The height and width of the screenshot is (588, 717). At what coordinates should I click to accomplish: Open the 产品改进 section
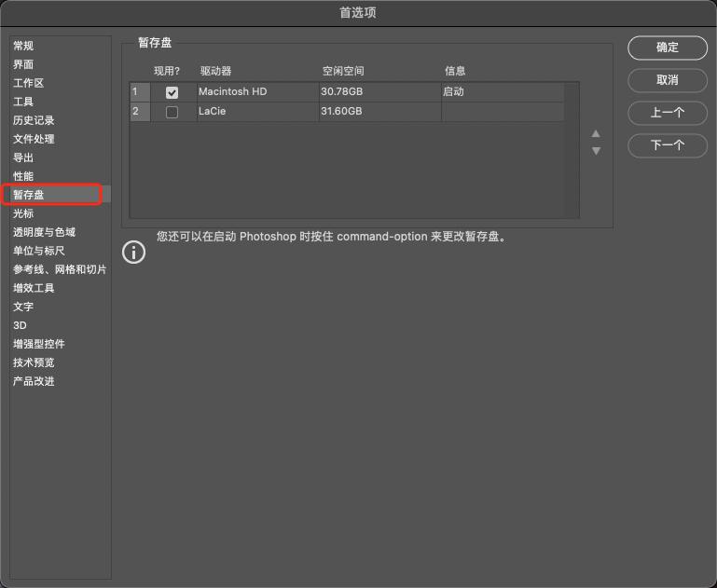tap(34, 381)
